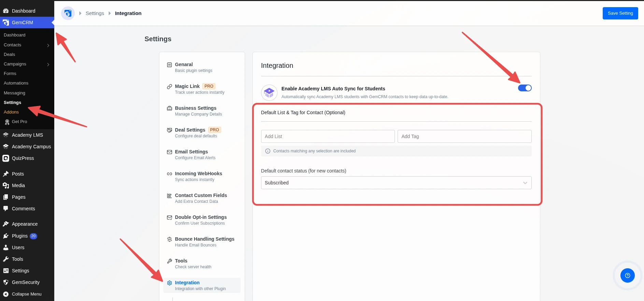Image resolution: width=644 pixels, height=301 pixels.
Task: Click the QuizPress icon in admin sidebar
Action: 6,158
